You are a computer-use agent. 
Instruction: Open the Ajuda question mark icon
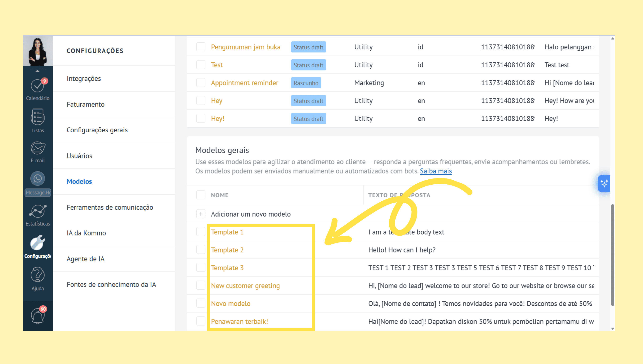click(x=38, y=275)
